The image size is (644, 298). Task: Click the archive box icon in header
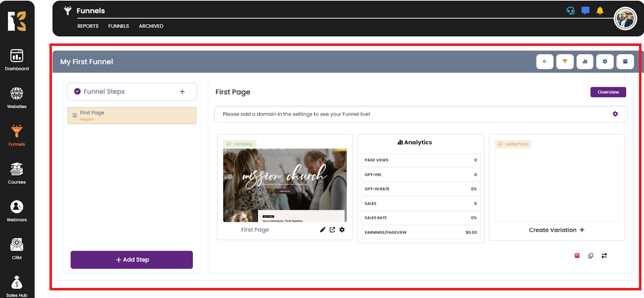point(625,62)
